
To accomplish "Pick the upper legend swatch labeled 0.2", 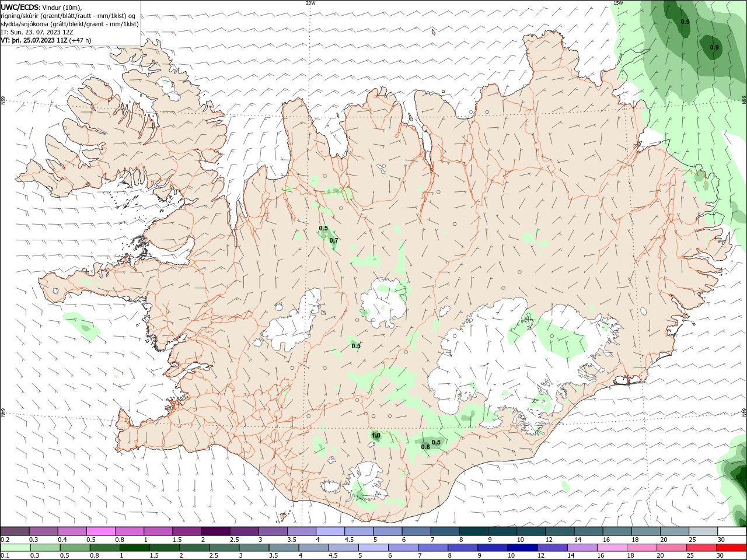I will [x=15, y=531].
